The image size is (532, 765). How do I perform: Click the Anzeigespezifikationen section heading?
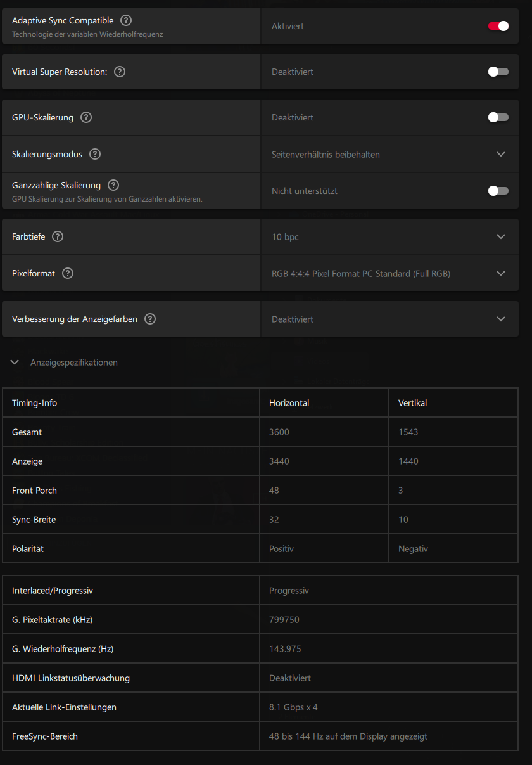click(x=74, y=363)
